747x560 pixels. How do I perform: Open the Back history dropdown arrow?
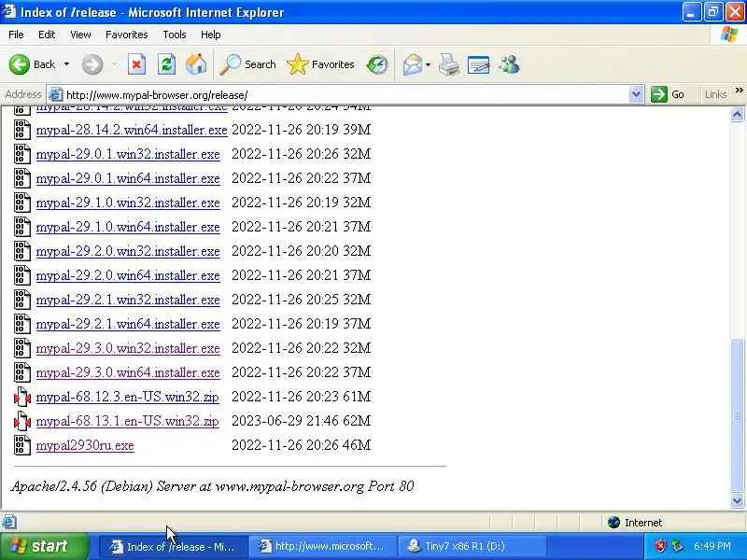click(x=66, y=64)
